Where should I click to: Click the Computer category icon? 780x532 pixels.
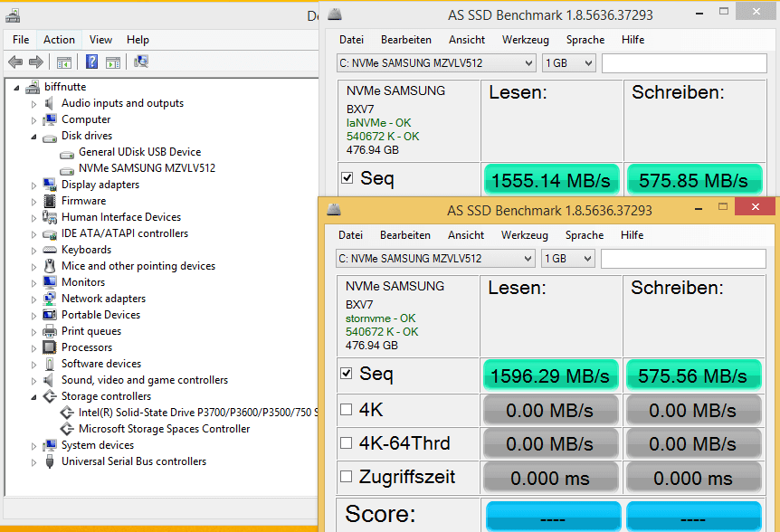point(49,119)
